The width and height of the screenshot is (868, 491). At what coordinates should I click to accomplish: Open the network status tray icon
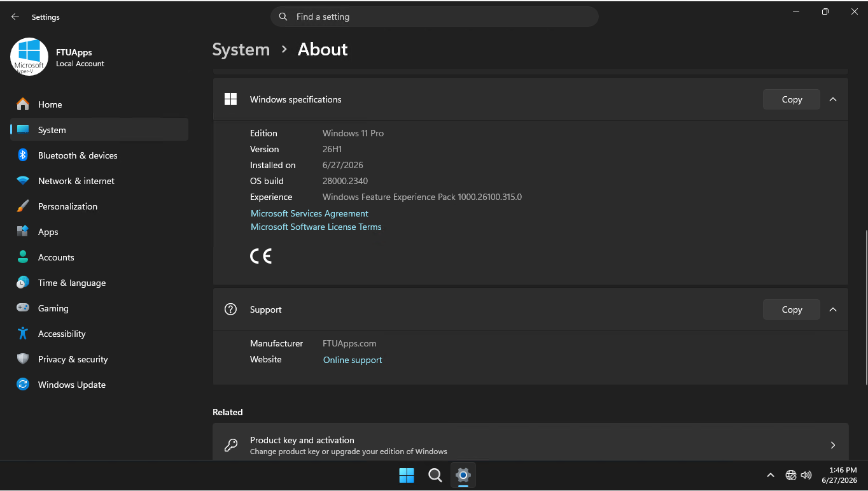pyautogui.click(x=791, y=475)
